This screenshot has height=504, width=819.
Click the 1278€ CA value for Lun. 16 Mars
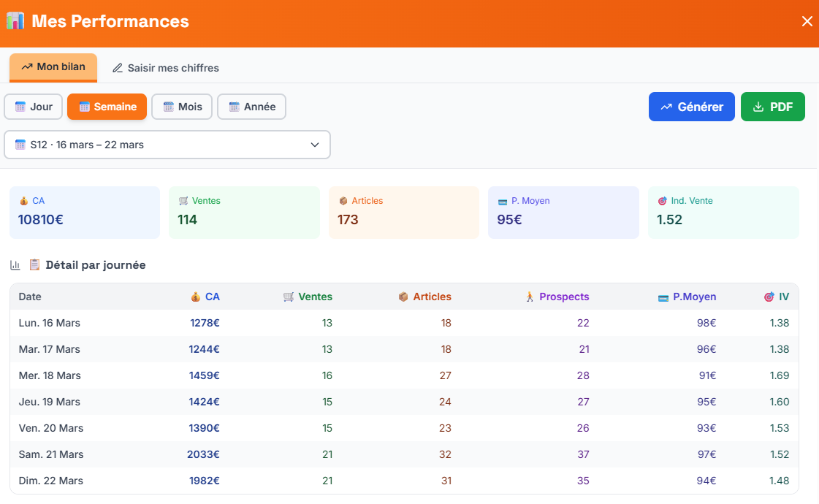point(205,322)
